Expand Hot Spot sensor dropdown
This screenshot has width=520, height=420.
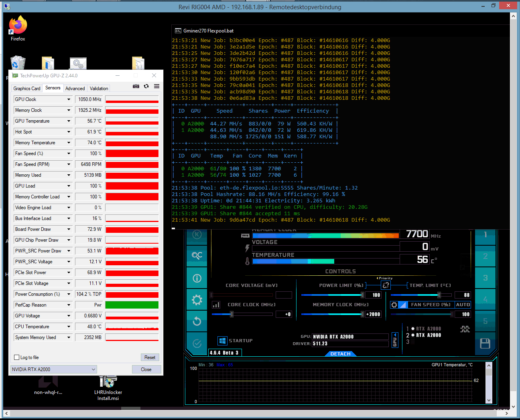69,132
